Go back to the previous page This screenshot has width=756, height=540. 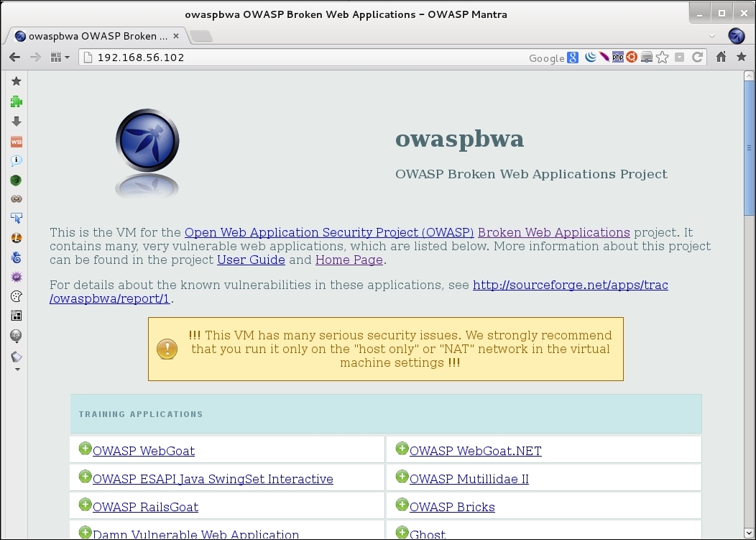click(x=14, y=58)
